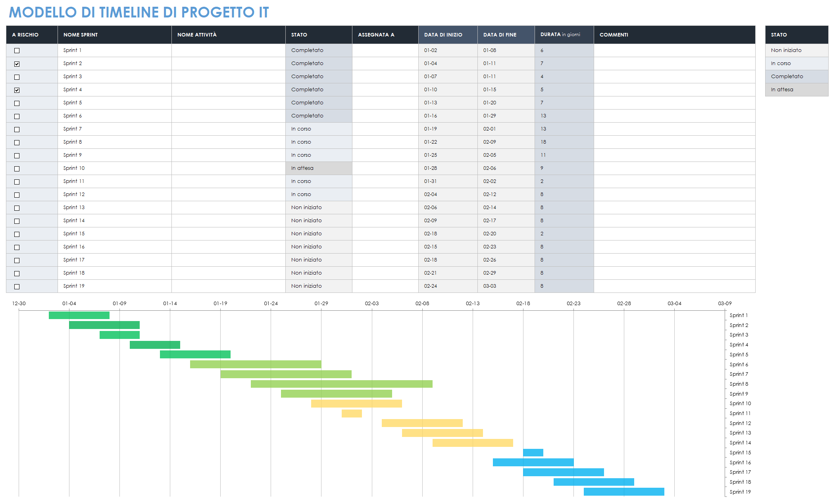The height and width of the screenshot is (504, 835).
Task: Select the 'In attesa' status of Sprint 10
Action: pos(319,168)
